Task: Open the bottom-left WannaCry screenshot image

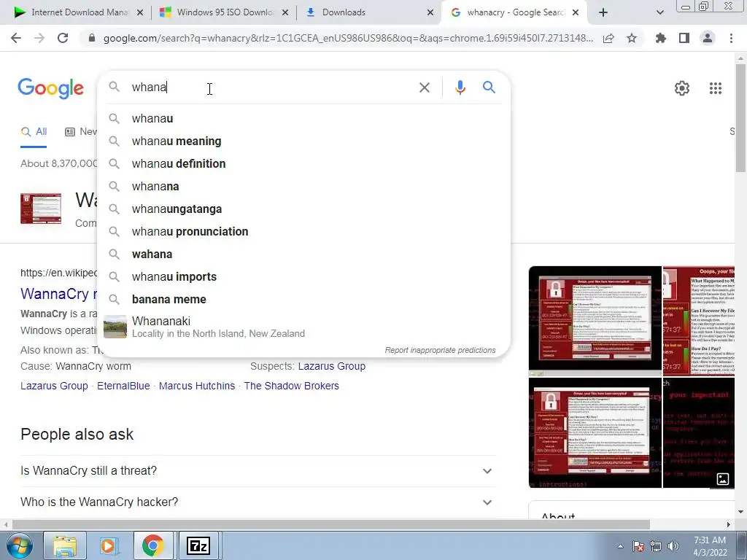Action: (x=595, y=433)
